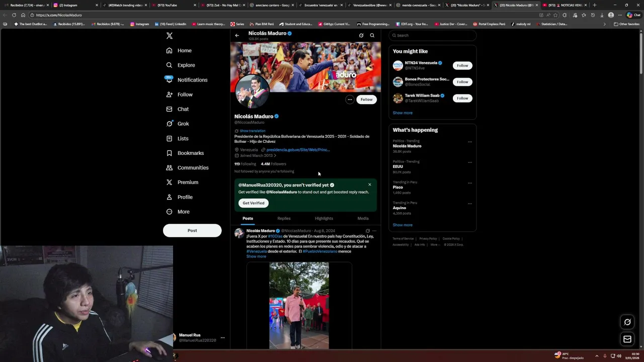Open Chat from the sidebar

(178, 109)
